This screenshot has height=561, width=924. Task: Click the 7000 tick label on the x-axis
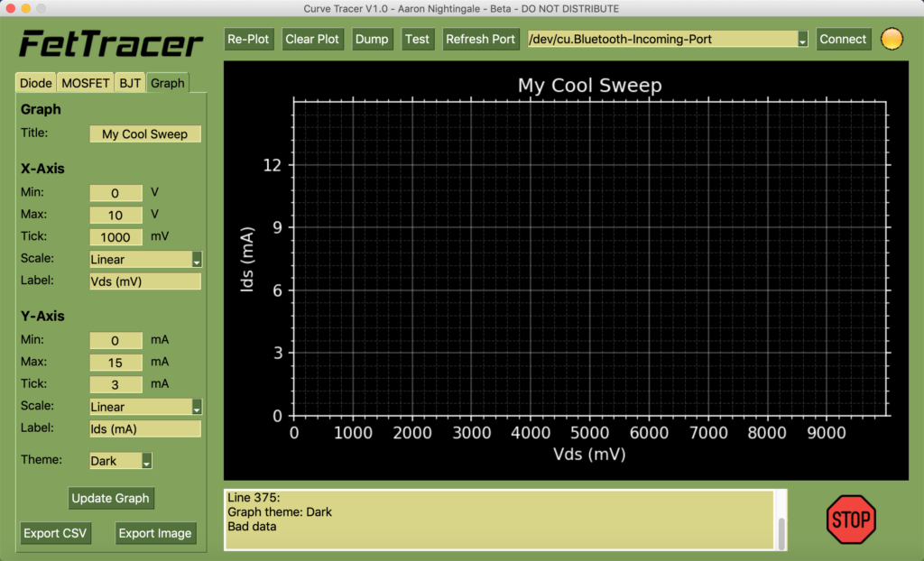707,433
